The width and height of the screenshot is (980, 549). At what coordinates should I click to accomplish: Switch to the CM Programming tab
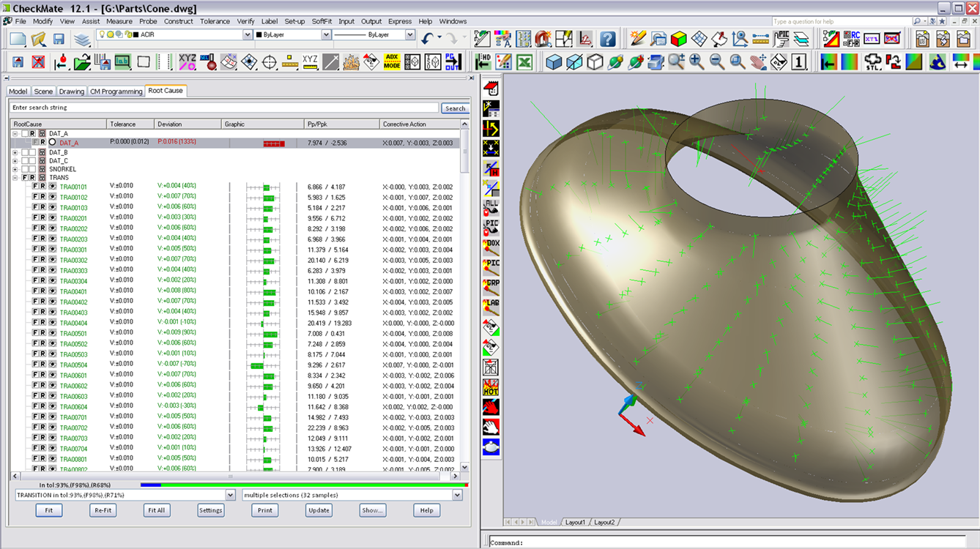pyautogui.click(x=116, y=91)
